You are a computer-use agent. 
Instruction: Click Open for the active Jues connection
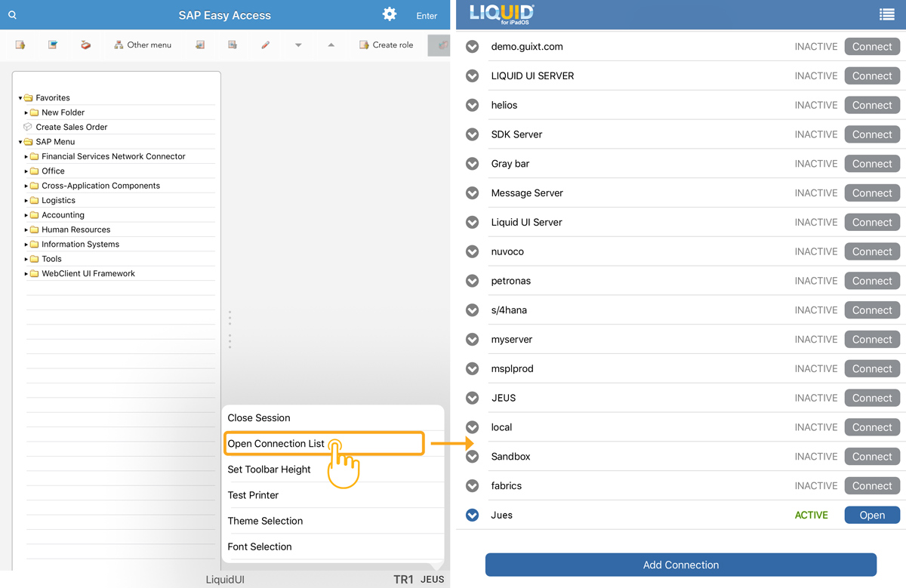(872, 516)
